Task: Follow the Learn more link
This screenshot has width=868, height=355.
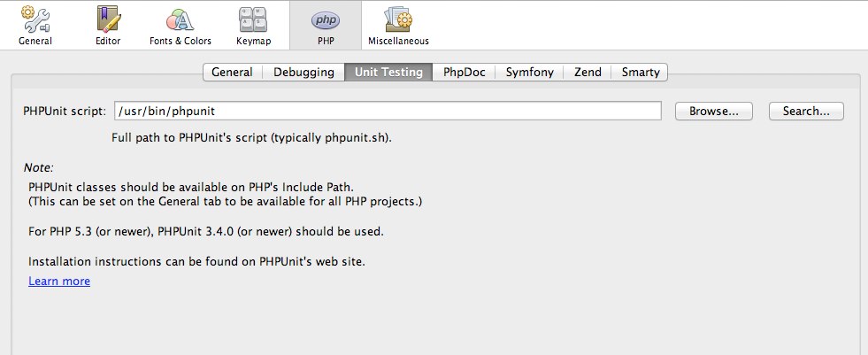Action: click(59, 282)
